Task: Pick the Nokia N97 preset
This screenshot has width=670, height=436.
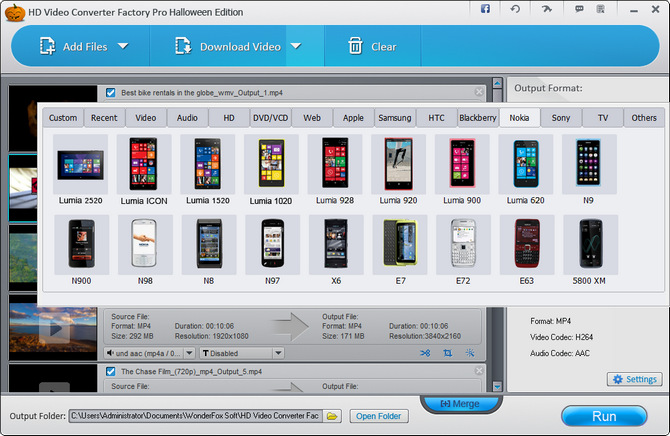Action: 273,250
